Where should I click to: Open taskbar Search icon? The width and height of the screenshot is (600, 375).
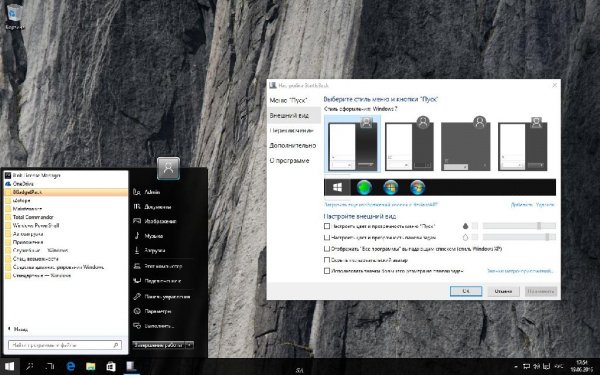29,367
